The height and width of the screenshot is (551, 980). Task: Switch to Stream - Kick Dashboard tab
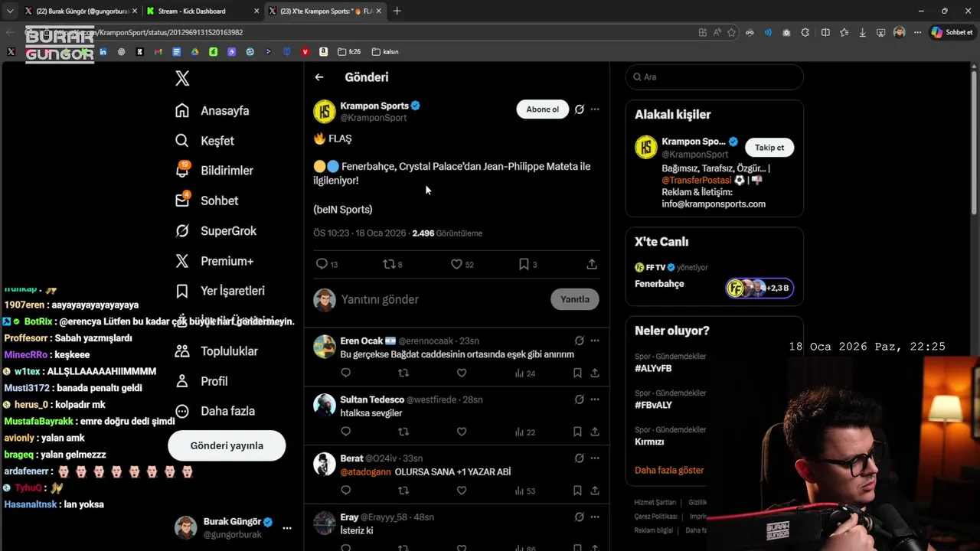tap(201, 11)
